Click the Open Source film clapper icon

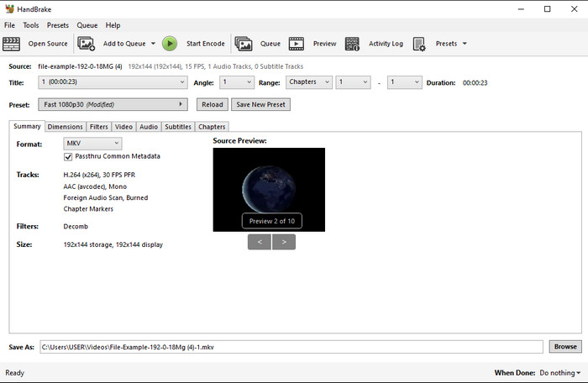coord(12,44)
